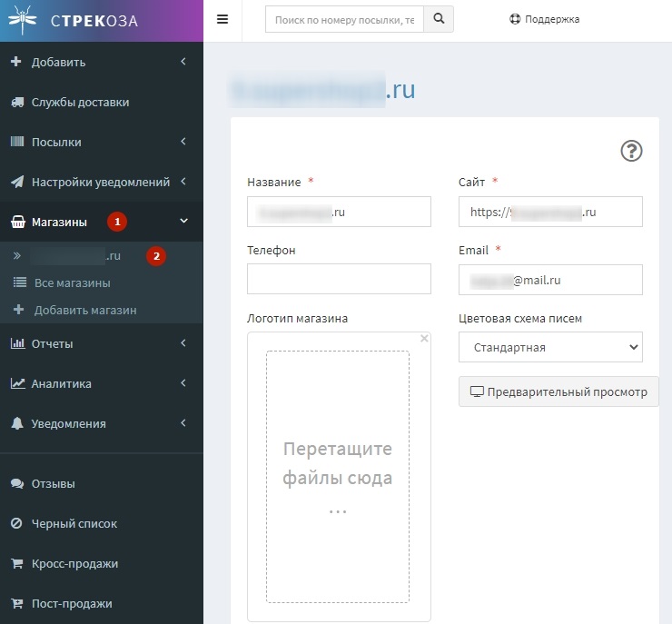Image resolution: width=672 pixels, height=624 pixels.
Task: Expand the Добавить sidebar section
Action: 100,63
